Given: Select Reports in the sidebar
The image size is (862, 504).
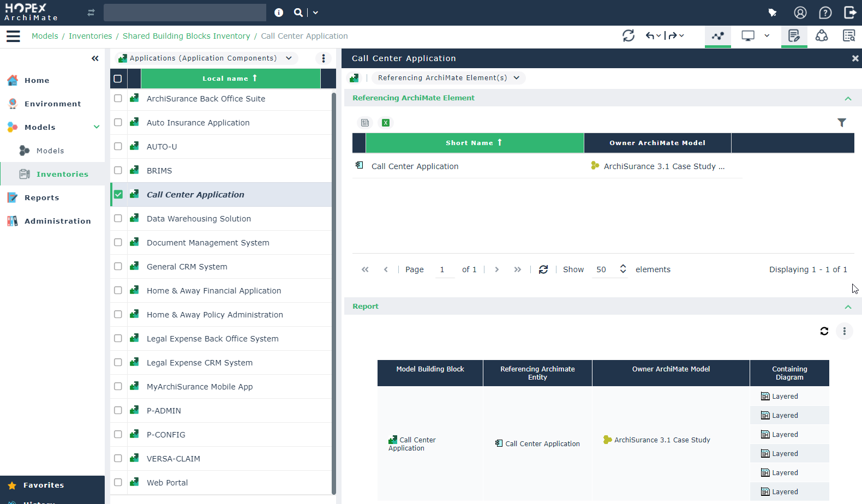Looking at the screenshot, I should pos(41,197).
